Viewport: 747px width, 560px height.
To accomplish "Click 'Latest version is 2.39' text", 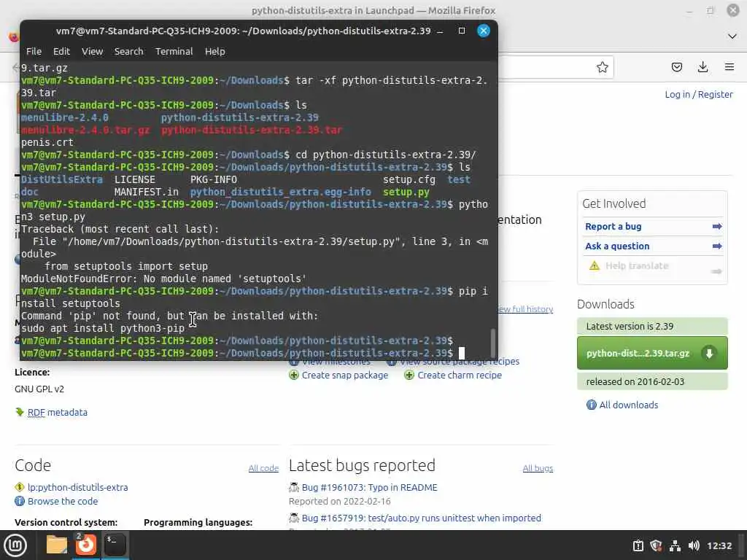I will (630, 326).
